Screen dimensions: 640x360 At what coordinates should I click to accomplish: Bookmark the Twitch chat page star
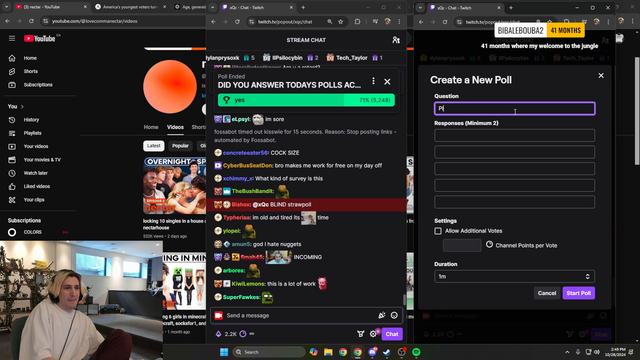click(x=340, y=22)
